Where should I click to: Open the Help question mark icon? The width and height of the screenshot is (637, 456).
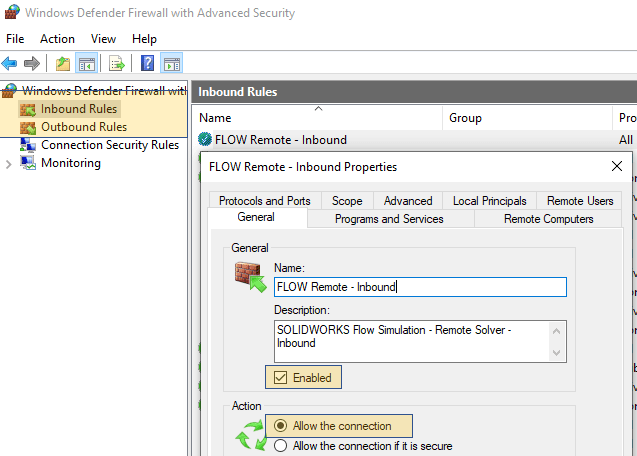[x=147, y=63]
